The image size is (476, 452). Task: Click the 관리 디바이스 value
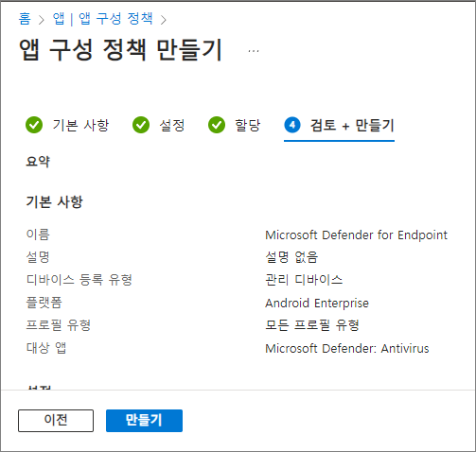[x=304, y=280]
